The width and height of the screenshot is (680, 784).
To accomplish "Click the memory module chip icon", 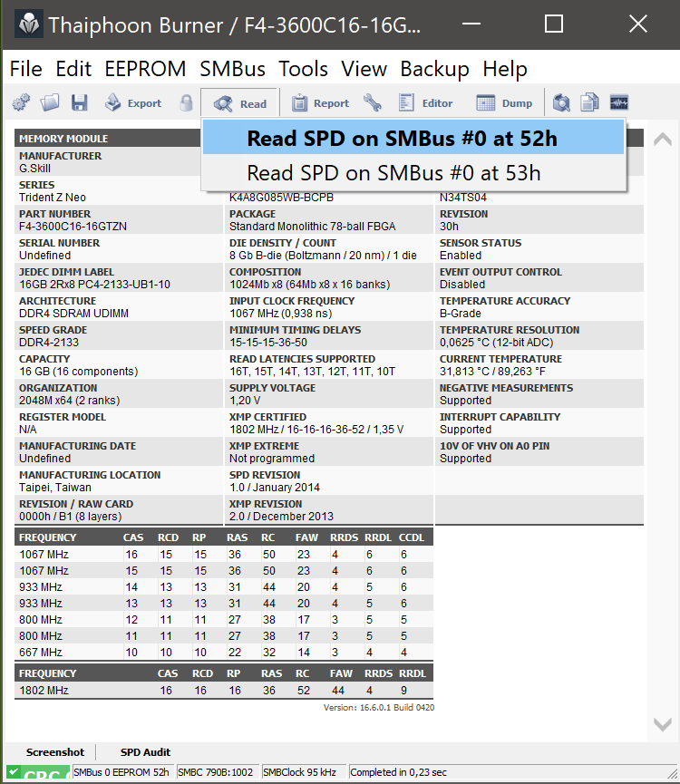I will 619,102.
